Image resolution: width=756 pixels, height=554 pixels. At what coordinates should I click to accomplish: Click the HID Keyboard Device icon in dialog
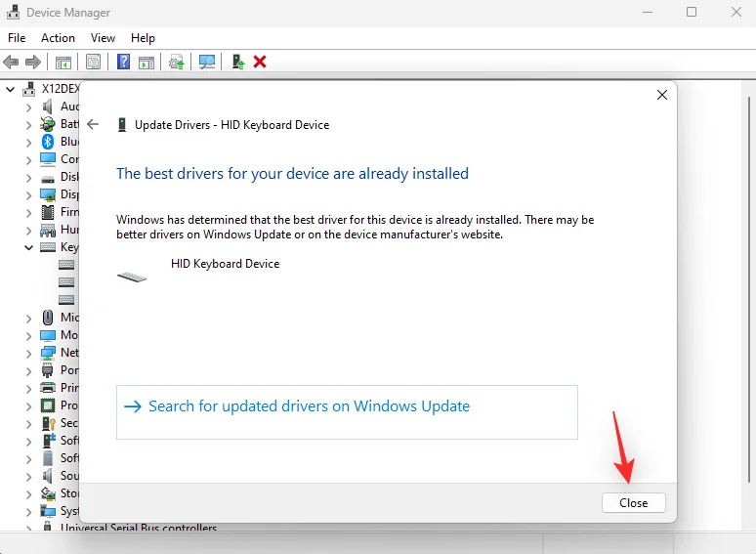(x=132, y=277)
